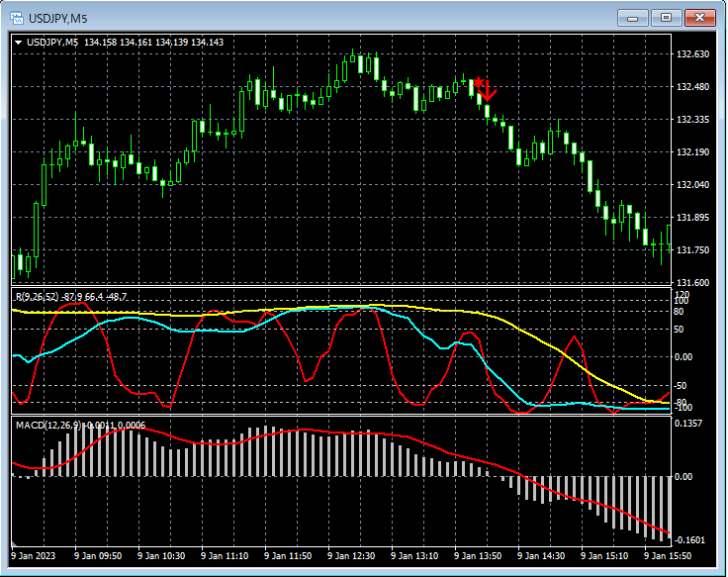Maximize the USDJPY chart window
Image resolution: width=728 pixels, height=577 pixels.
[666, 17]
